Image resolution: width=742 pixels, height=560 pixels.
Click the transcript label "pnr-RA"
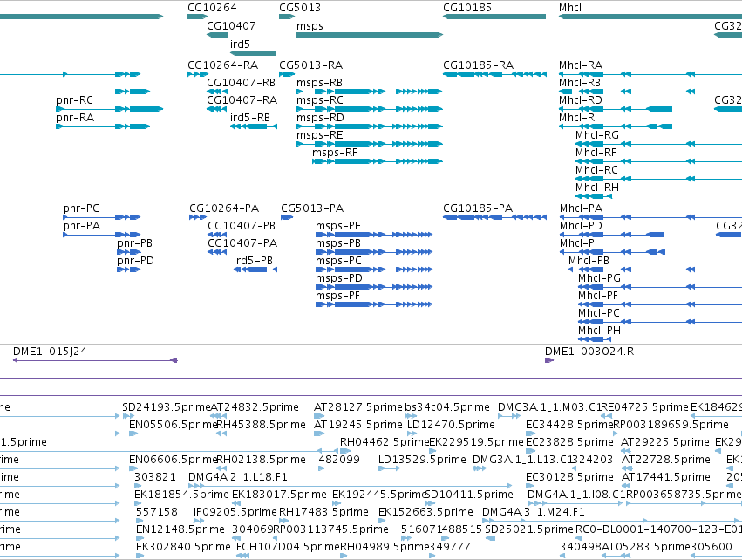(x=75, y=118)
